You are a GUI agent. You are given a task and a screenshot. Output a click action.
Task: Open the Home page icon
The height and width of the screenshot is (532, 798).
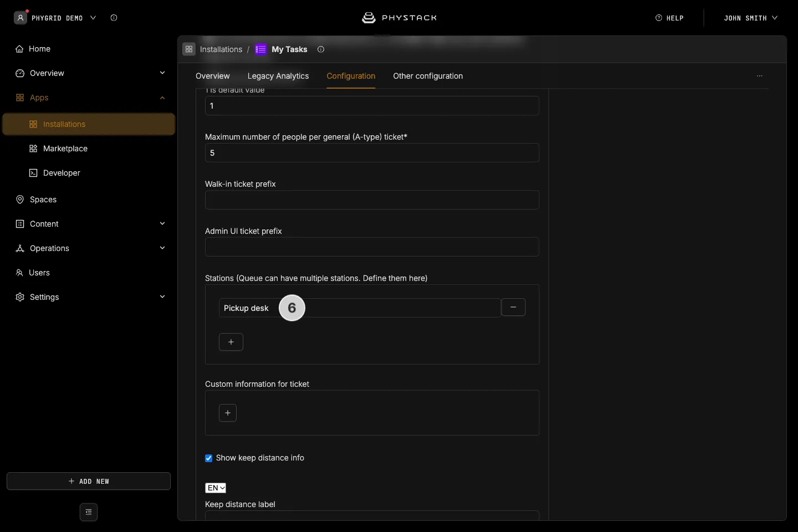tap(19, 49)
